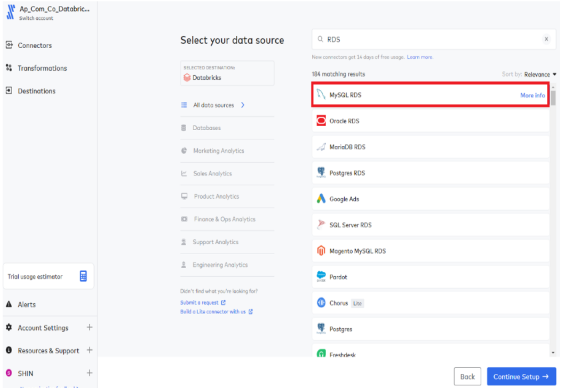
Task: Click the Back button
Action: coord(467,376)
